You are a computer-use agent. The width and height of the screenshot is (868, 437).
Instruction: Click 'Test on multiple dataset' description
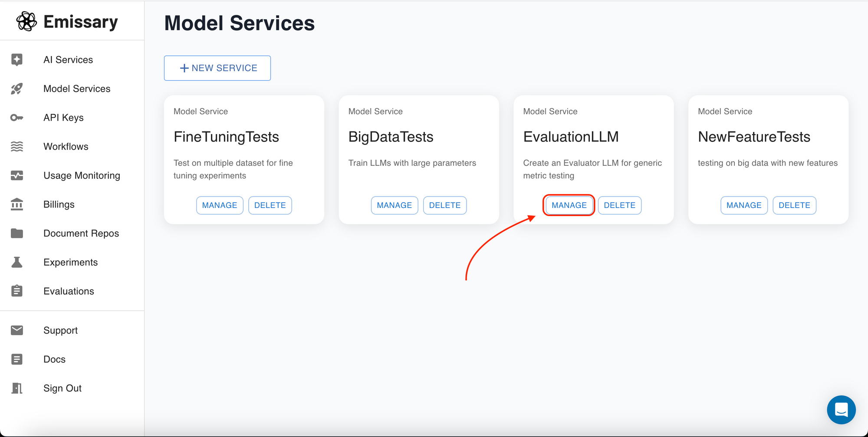(233, 169)
